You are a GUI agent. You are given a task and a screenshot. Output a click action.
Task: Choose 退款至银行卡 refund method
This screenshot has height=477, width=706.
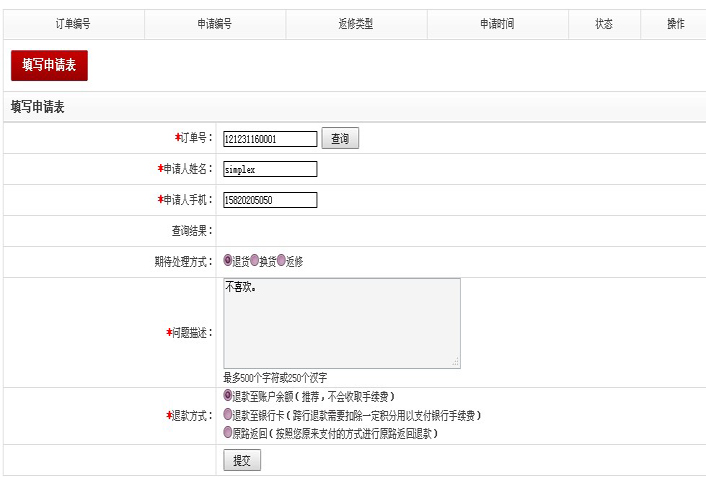point(228,414)
